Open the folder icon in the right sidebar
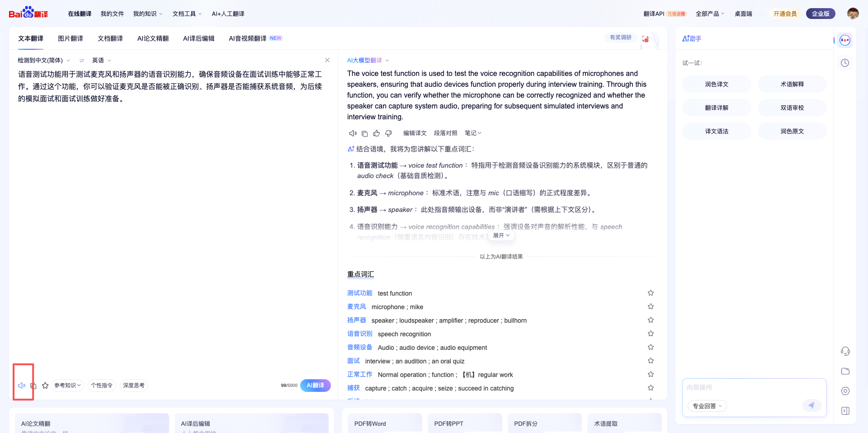The height and width of the screenshot is (433, 868). (845, 371)
